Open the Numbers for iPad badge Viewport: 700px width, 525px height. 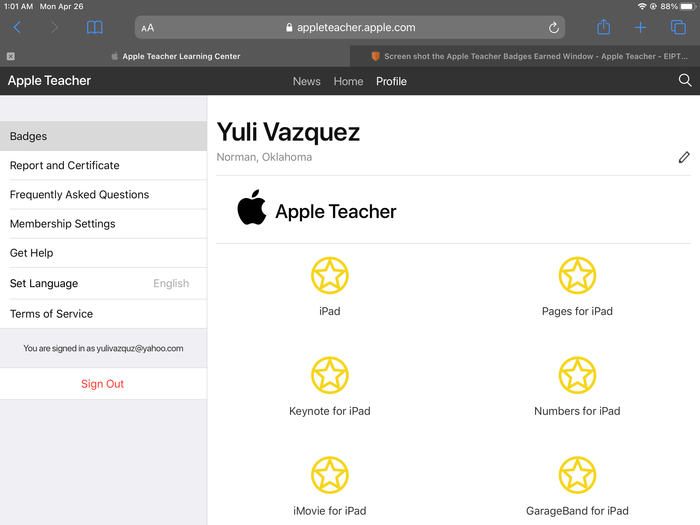tap(577, 375)
